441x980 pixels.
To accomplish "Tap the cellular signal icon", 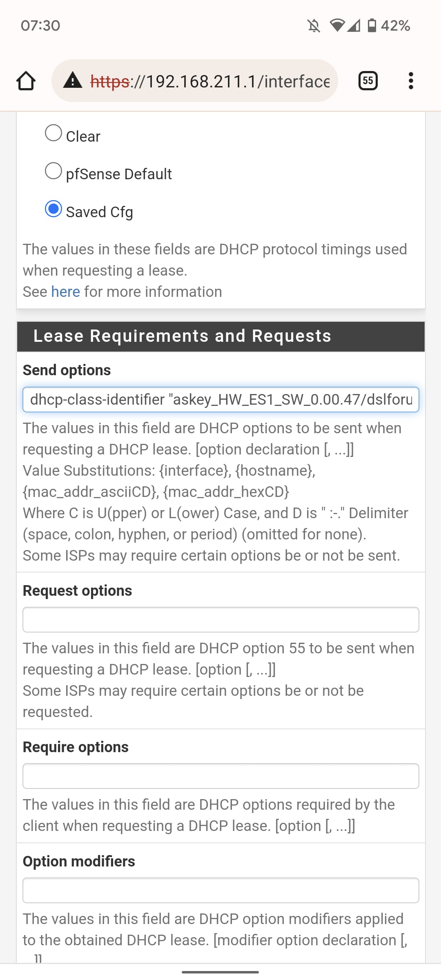I will [x=354, y=26].
